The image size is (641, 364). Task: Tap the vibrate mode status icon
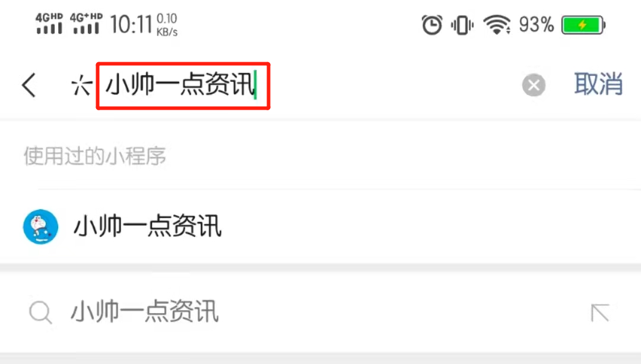pyautogui.click(x=462, y=25)
